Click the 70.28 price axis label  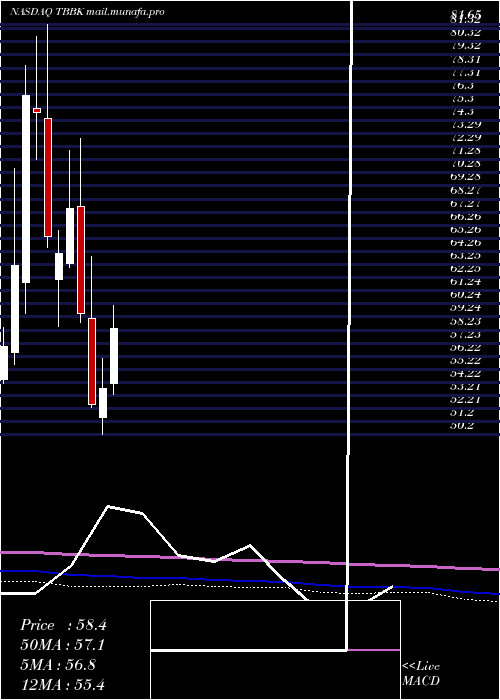click(x=466, y=164)
